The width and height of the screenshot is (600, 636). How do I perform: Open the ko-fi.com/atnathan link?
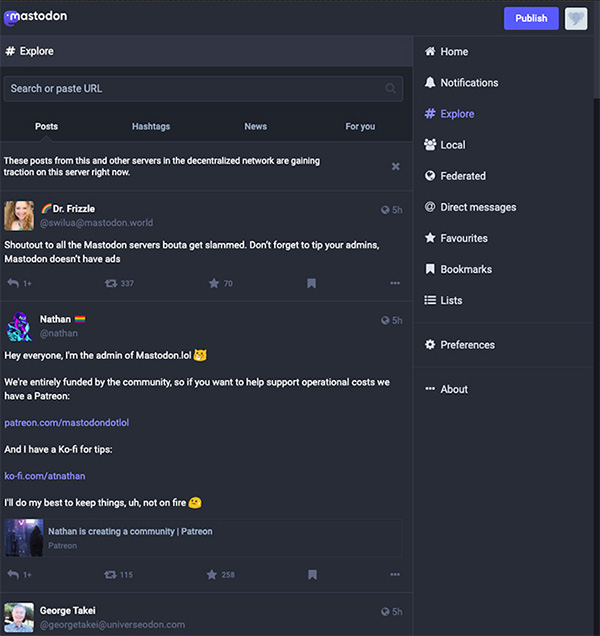click(45, 476)
